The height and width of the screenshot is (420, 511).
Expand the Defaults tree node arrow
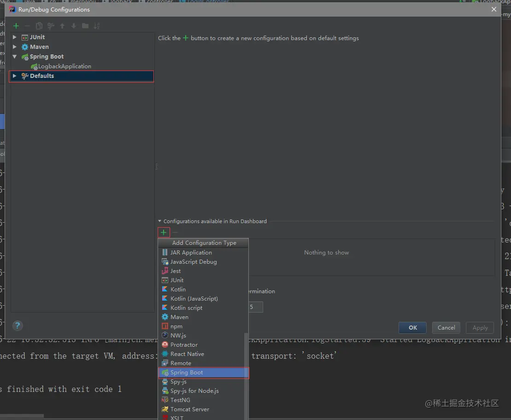click(15, 76)
